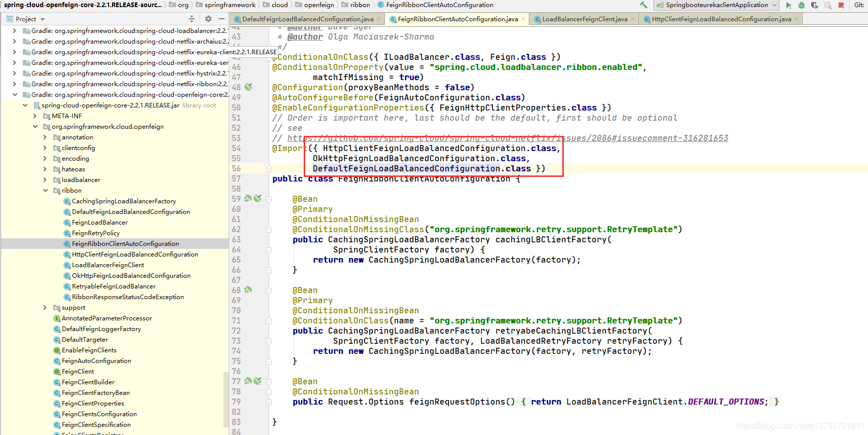This screenshot has height=435, width=868.
Task: Select the FeignRibbonClientAutoConfiguration.java tab
Action: tap(457, 19)
